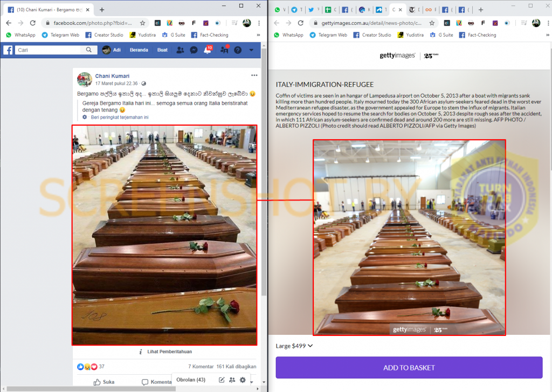
Task: Click the Getty coffin photo preview
Action: (x=409, y=237)
